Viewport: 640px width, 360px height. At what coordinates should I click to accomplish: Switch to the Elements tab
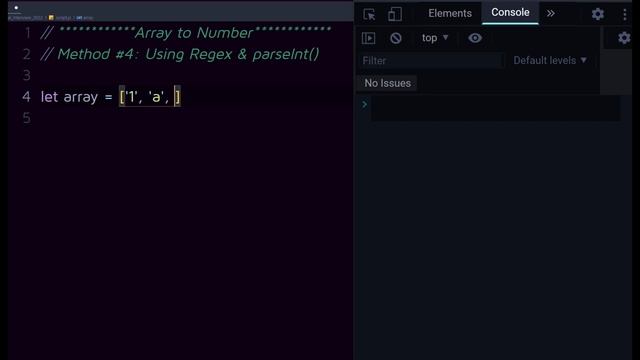coord(450,13)
